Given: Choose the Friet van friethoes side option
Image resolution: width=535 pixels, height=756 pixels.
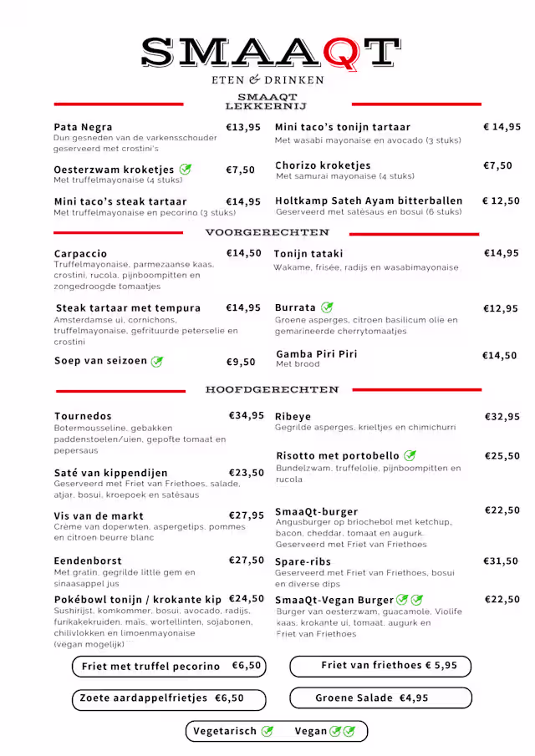Looking at the screenshot, I should coord(380,666).
